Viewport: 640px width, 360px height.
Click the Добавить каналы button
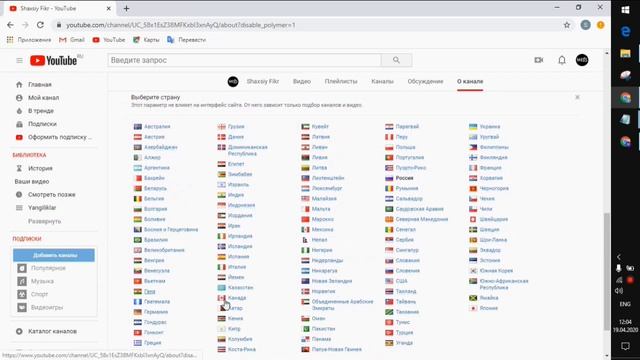pos(54,255)
